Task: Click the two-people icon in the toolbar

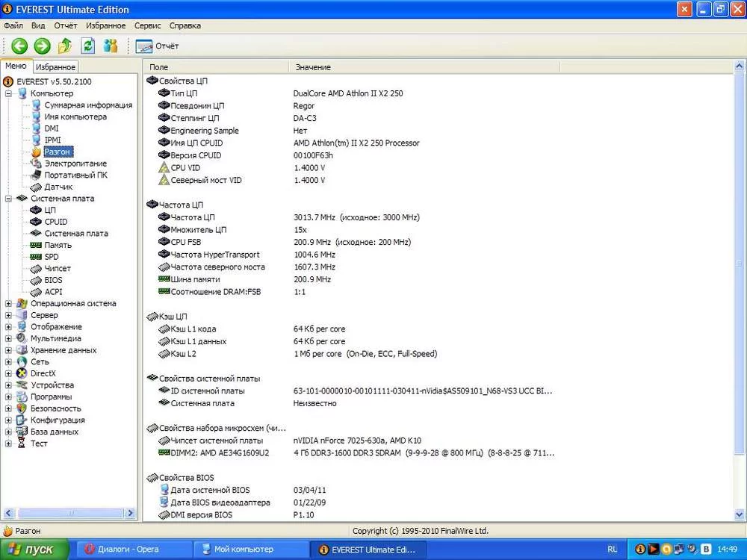Action: 111,46
